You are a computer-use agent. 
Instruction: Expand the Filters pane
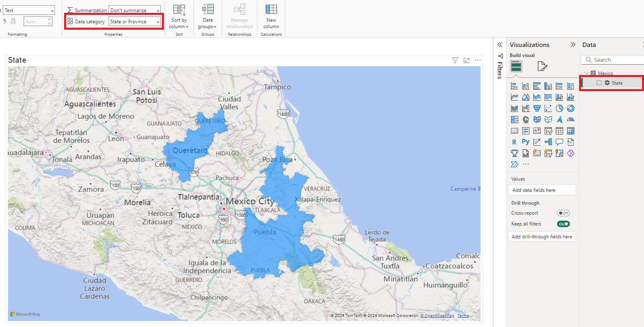click(x=500, y=45)
